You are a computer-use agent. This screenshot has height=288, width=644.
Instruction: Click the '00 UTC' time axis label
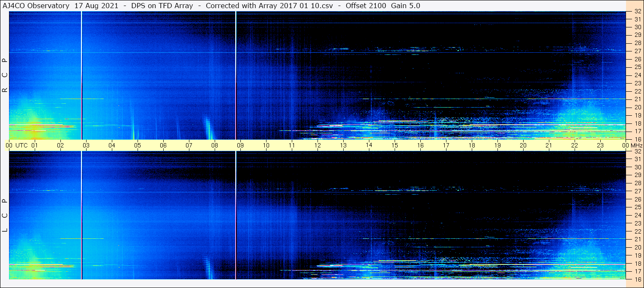click(16, 145)
